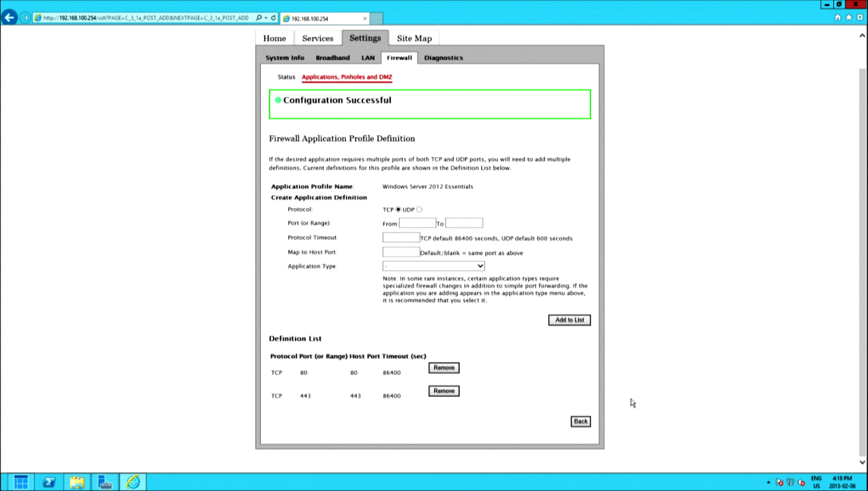Click the Back button

[x=581, y=421]
